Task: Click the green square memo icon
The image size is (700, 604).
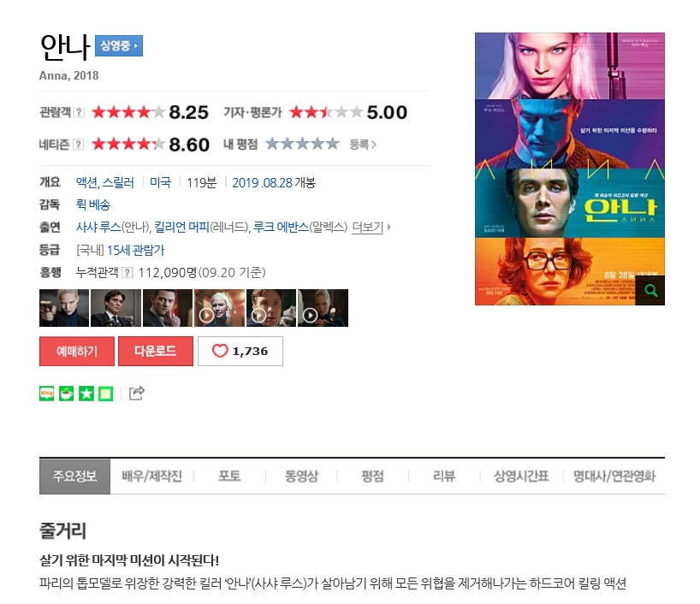Action: (106, 394)
